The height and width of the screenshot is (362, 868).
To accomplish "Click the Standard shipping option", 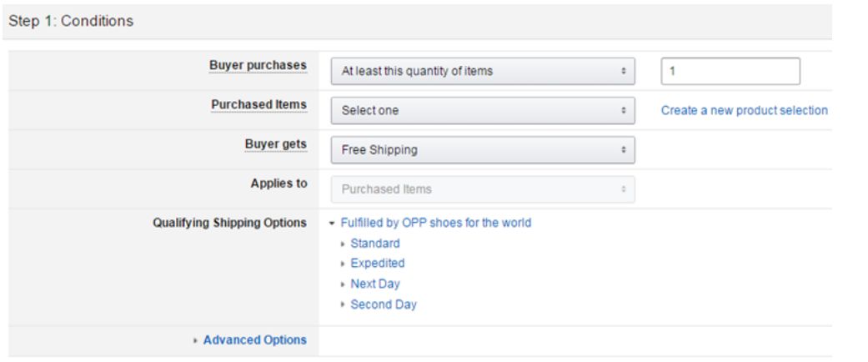I will pos(374,244).
